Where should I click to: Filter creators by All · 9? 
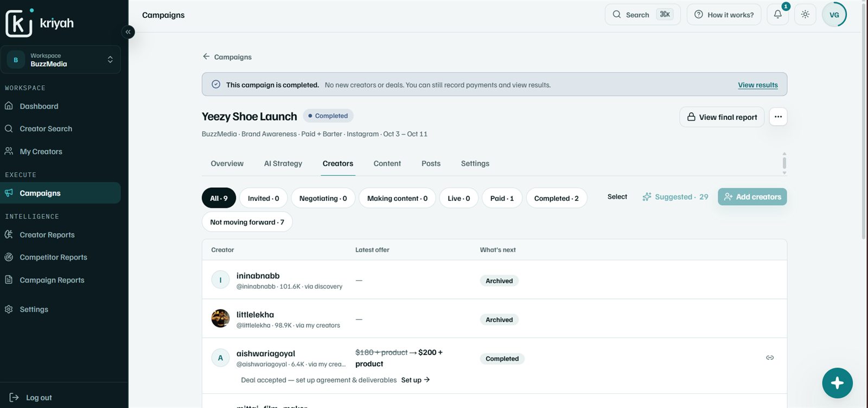219,198
